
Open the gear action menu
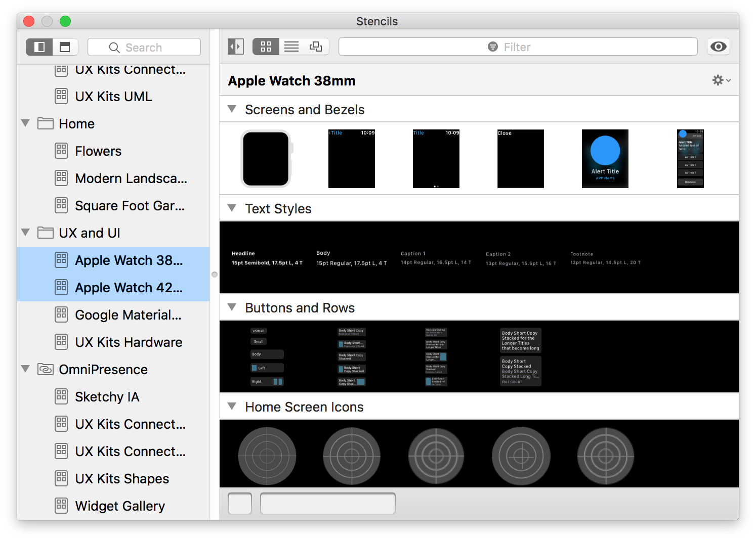721,80
